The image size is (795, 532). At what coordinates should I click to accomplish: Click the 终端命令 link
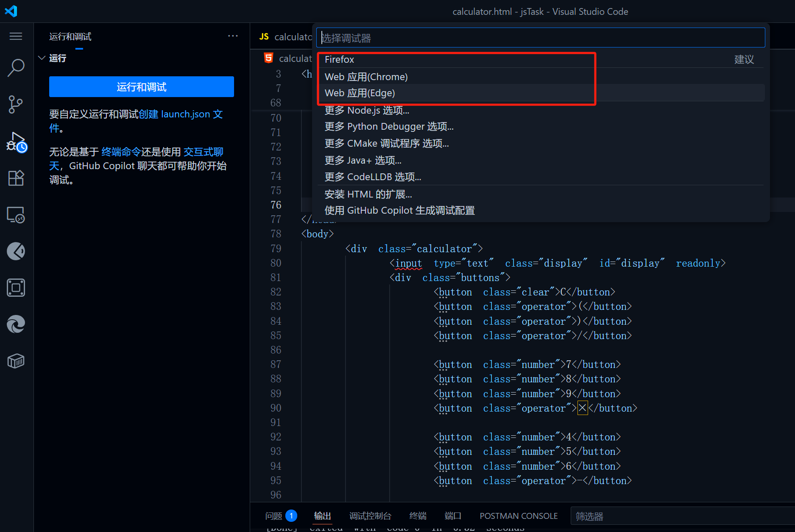pos(121,152)
